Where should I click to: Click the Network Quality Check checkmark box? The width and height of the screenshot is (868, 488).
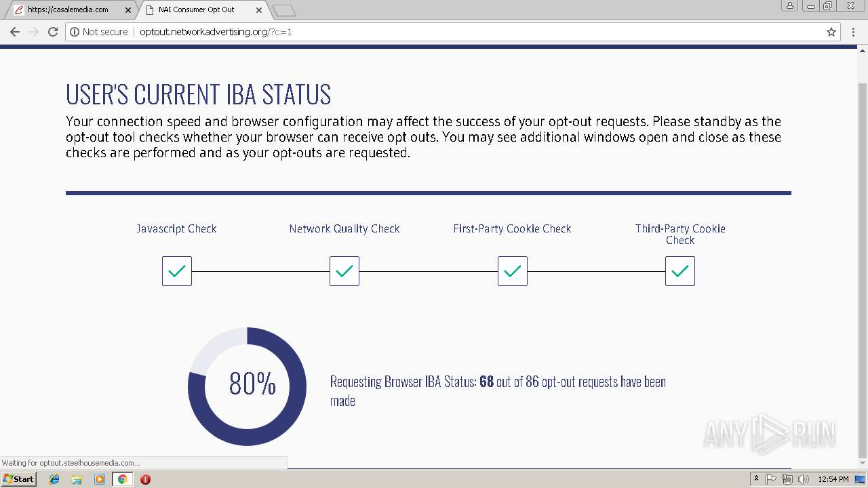coord(344,271)
